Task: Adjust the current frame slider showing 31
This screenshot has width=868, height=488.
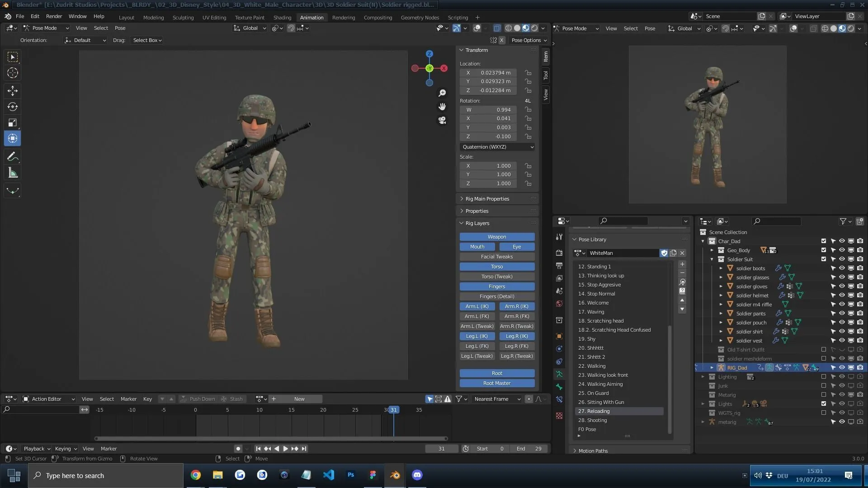Action: click(442, 448)
